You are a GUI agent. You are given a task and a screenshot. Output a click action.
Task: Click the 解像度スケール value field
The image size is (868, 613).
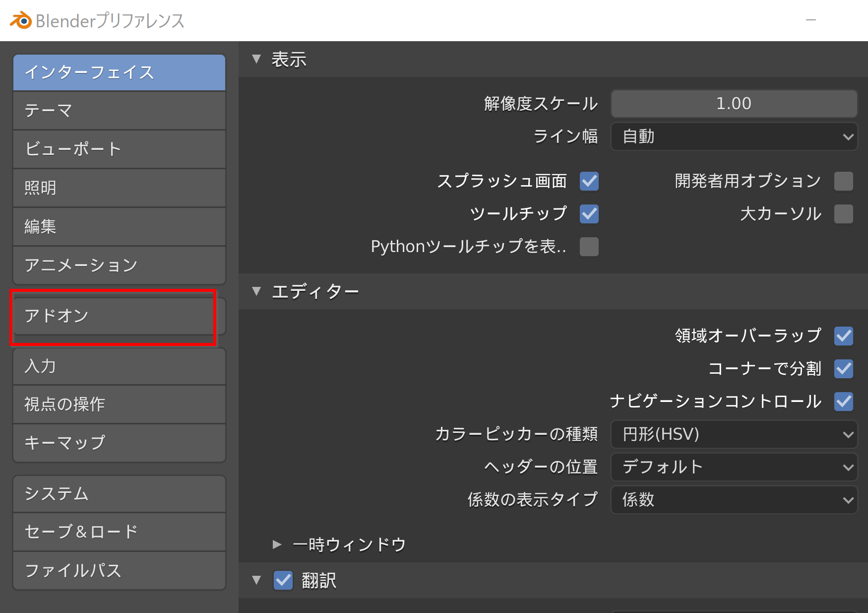[734, 103]
